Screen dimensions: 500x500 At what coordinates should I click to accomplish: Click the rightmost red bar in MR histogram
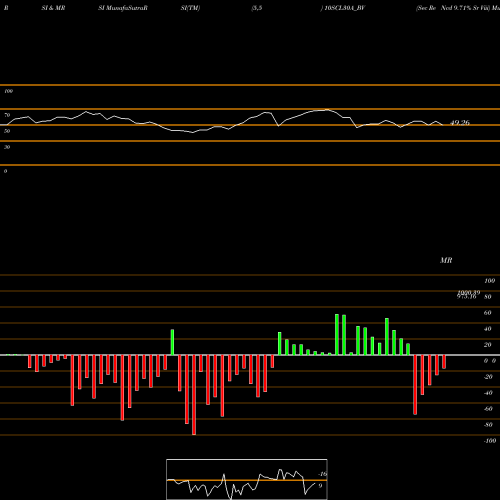pyautogui.click(x=444, y=362)
